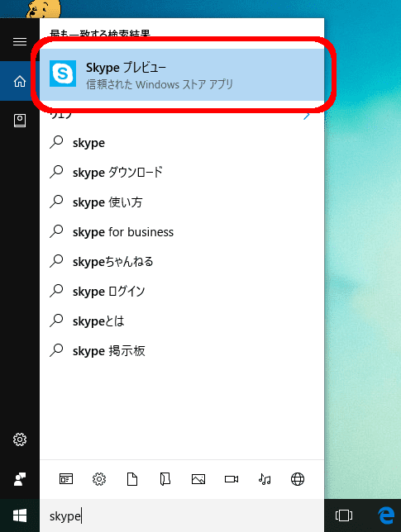Launch the Skype Preview app result
The height and width of the screenshot is (532, 401).
click(x=182, y=74)
